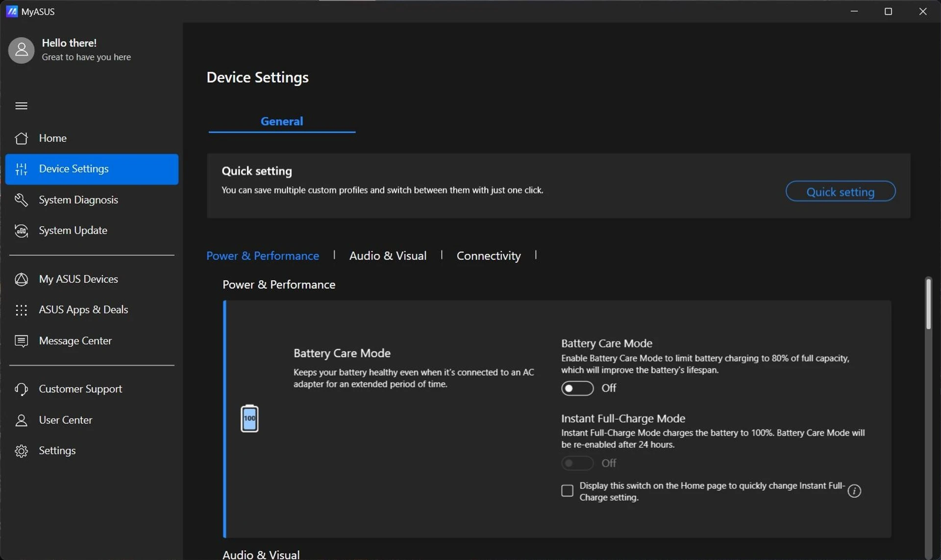Select the General tab
941x560 pixels.
click(x=282, y=122)
